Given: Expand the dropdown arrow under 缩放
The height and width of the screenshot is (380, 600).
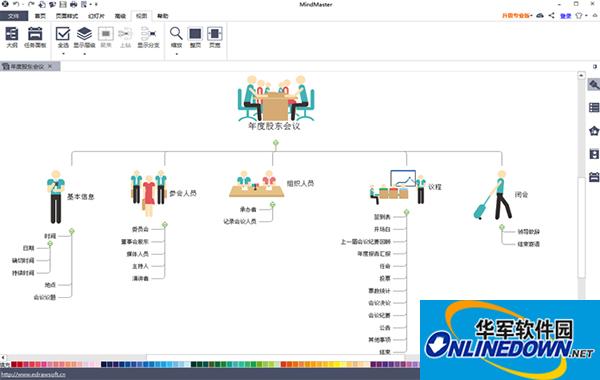Looking at the screenshot, I should tap(176, 54).
